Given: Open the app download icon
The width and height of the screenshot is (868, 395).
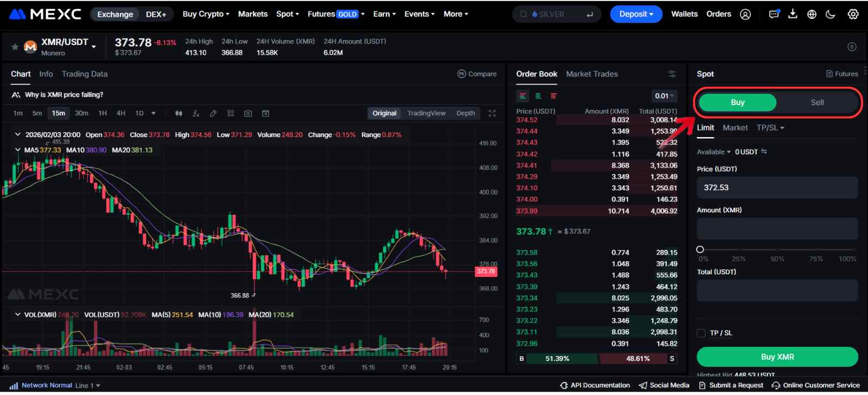Looking at the screenshot, I should click(x=793, y=14).
